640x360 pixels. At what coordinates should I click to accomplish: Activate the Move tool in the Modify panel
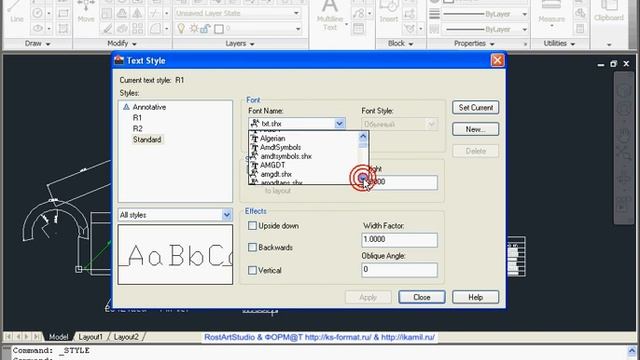[x=86, y=12]
